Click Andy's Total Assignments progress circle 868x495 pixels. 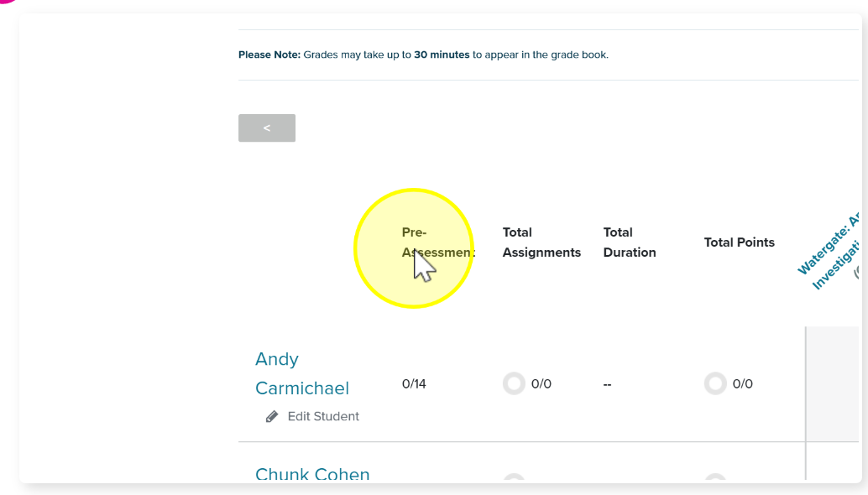(514, 383)
